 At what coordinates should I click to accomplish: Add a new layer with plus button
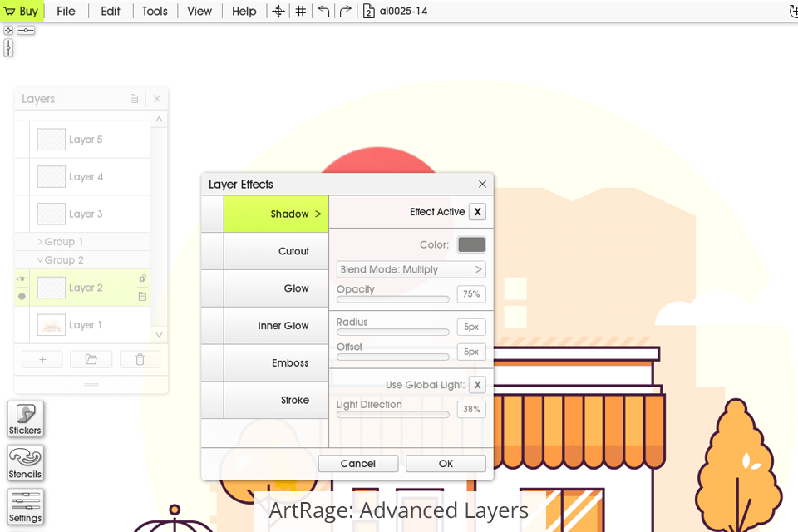(42, 359)
